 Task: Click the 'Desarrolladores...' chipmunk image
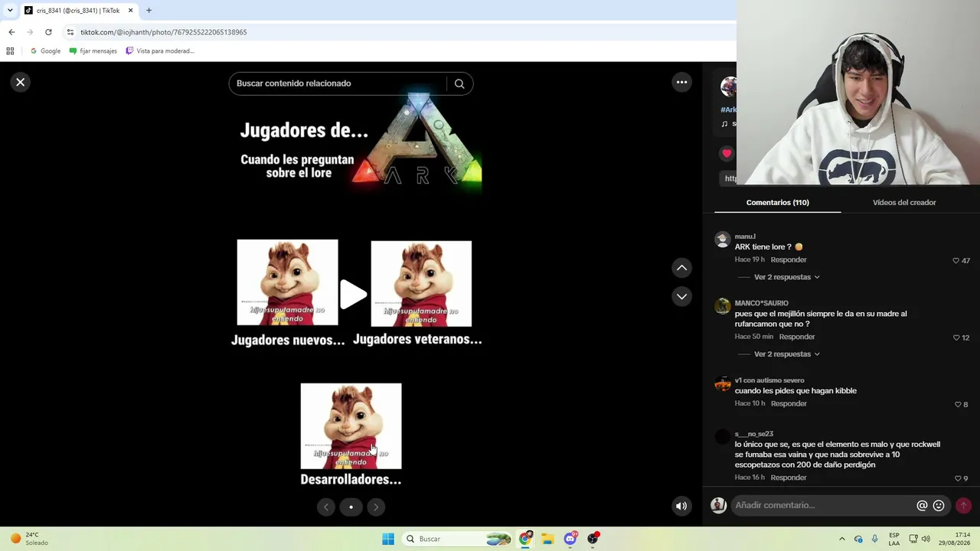(351, 426)
